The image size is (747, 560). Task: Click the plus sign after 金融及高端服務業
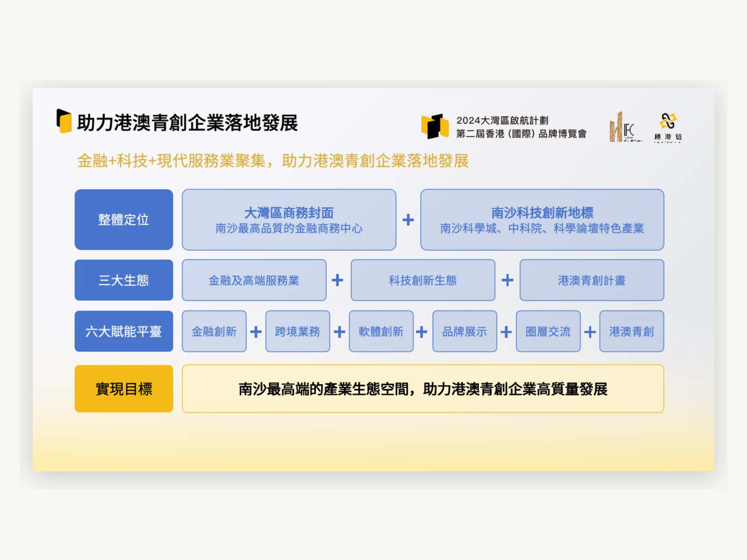[x=337, y=280]
